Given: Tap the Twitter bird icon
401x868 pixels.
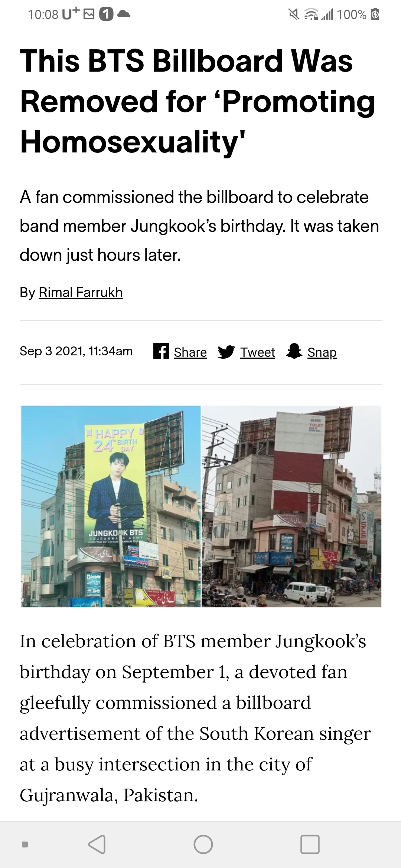Looking at the screenshot, I should pos(226,351).
